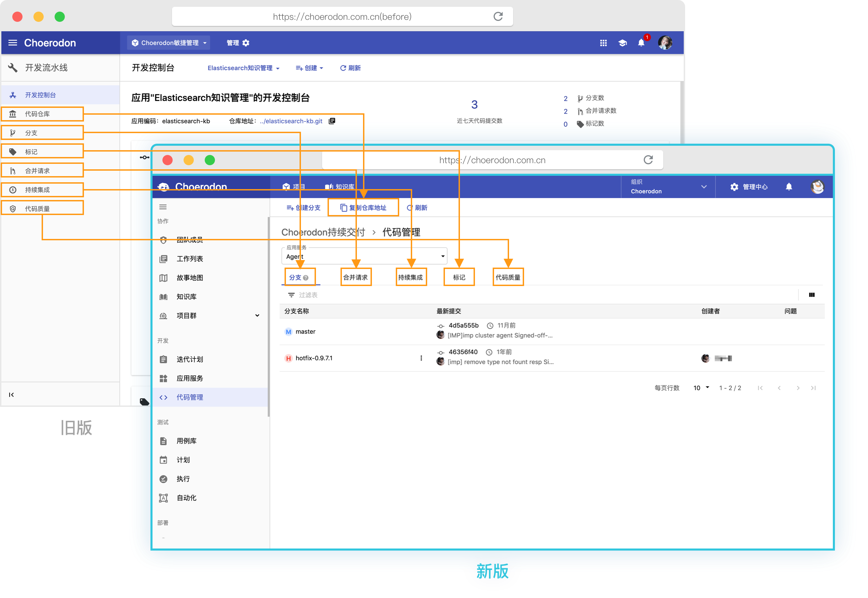Open app grid icon in old window header
868x598 pixels.
(603, 43)
